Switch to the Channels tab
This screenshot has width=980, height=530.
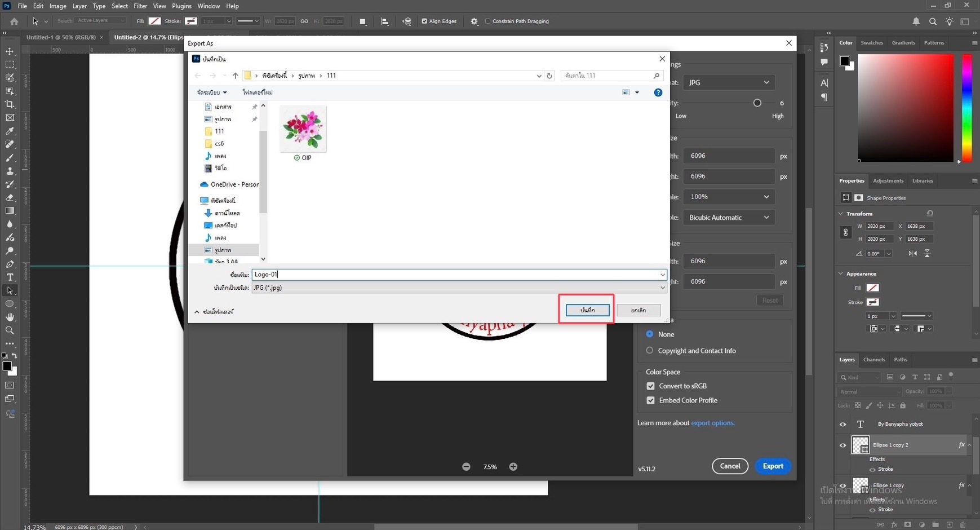[x=874, y=360]
